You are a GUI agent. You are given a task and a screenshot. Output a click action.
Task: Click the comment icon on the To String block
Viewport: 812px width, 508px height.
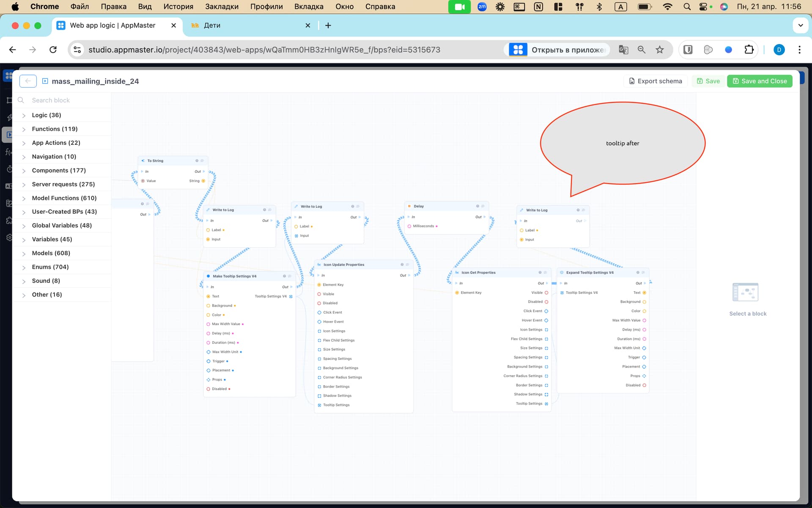(x=202, y=161)
